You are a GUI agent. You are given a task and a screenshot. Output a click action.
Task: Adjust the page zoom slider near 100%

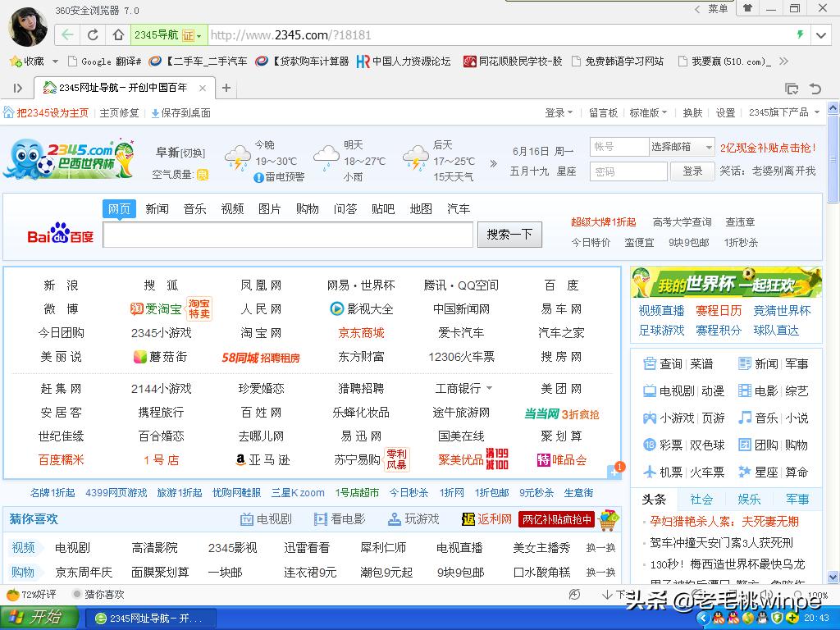787,596
